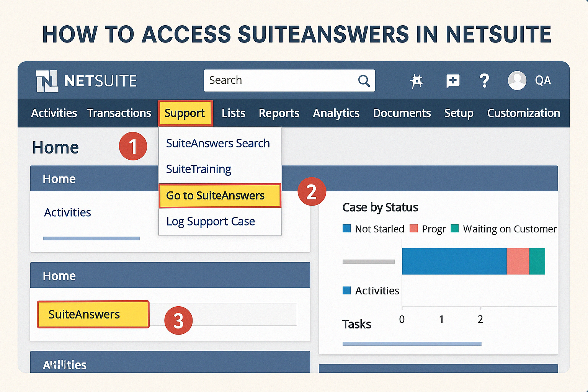Select Go to SuiteAnswers
Screen dimensions: 588x392
coord(220,196)
